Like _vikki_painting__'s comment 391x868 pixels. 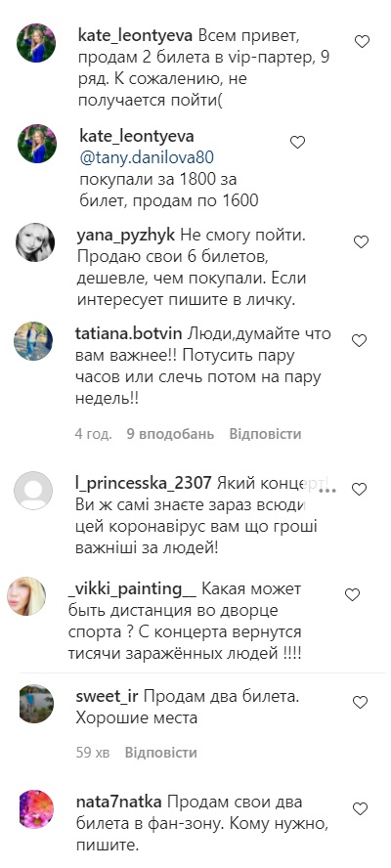click(353, 595)
